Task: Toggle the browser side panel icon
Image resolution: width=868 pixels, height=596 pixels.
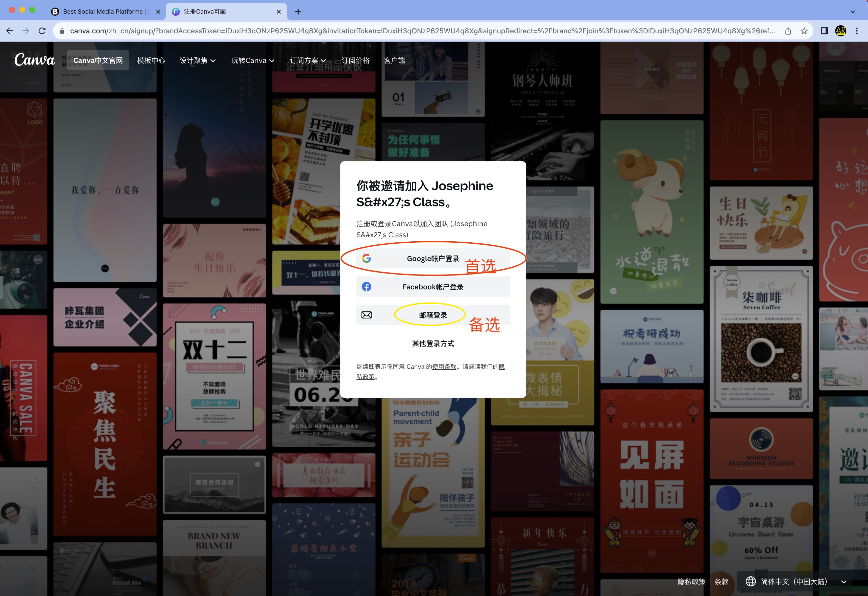Action: click(x=824, y=31)
